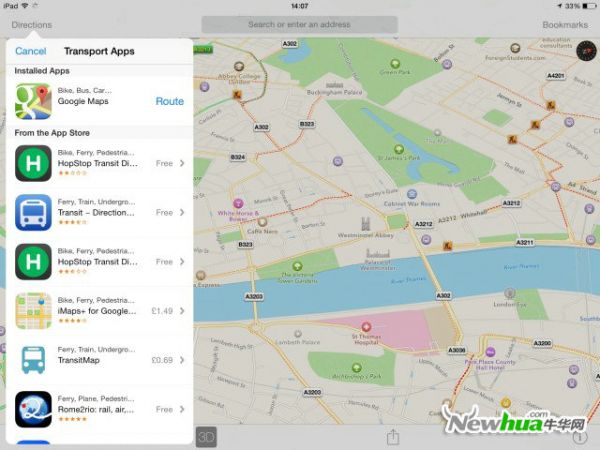This screenshot has height=450, width=600.
Task: Tap the share icon in bottom bar
Action: (393, 437)
